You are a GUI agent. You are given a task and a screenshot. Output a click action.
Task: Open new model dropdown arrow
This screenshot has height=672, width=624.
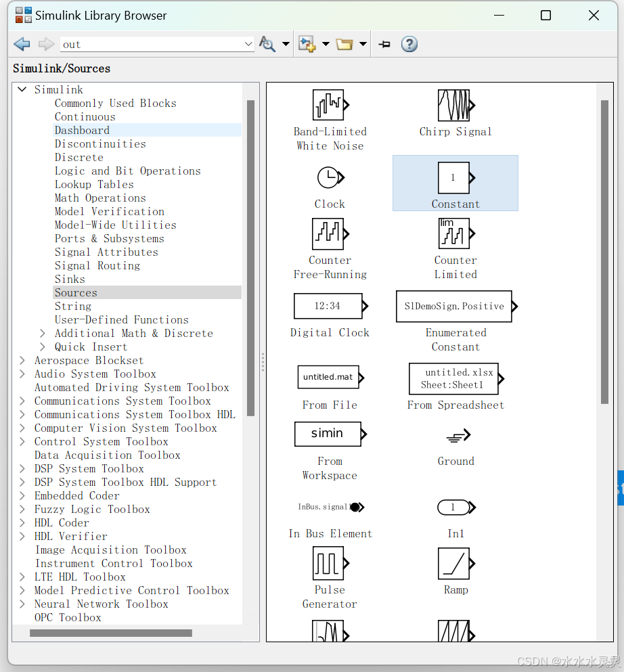[326, 44]
